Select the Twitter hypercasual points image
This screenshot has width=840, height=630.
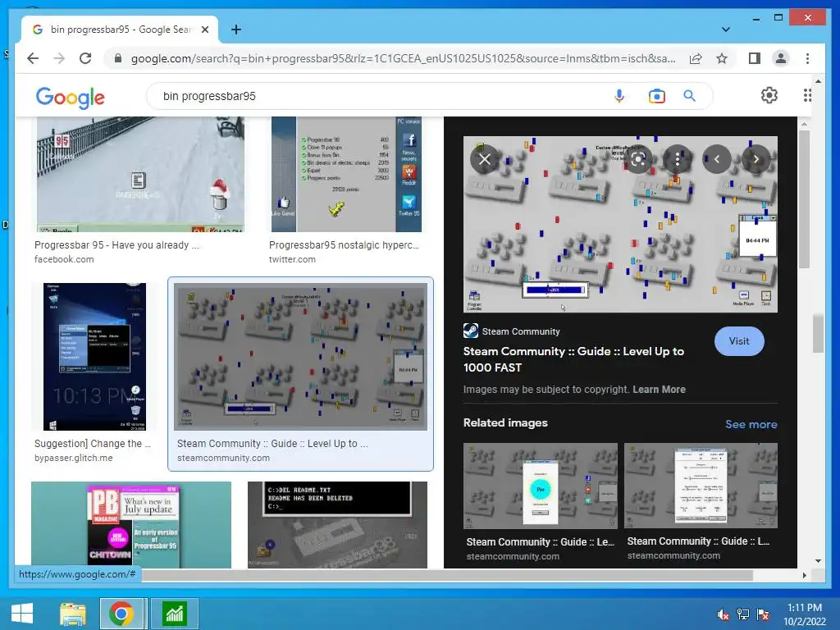tap(346, 174)
